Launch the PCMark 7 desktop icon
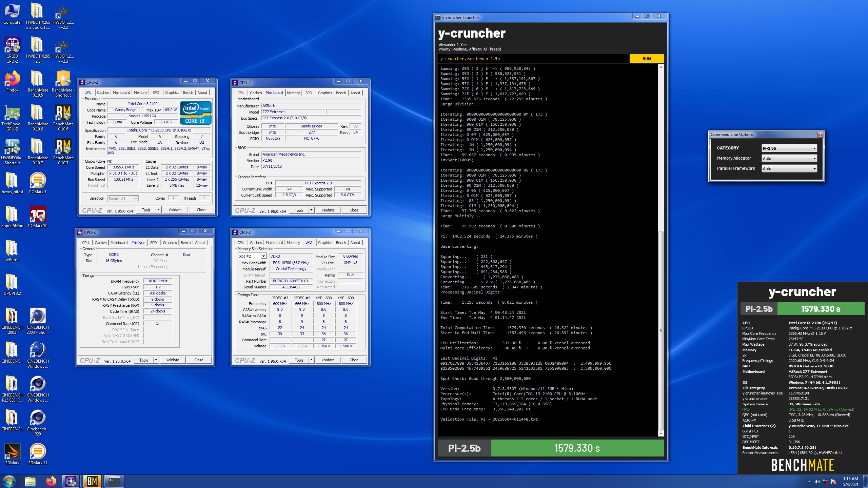The width and height of the screenshot is (868, 488). tap(38, 183)
